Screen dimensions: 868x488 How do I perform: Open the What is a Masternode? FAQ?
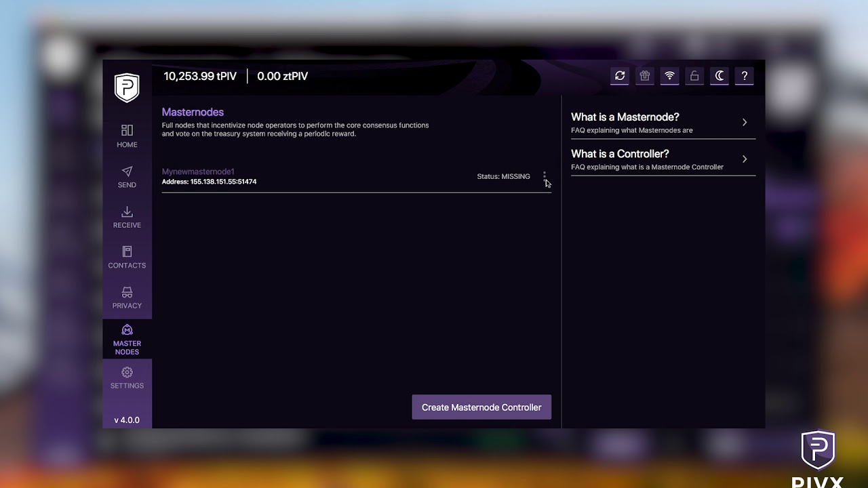[663, 122]
